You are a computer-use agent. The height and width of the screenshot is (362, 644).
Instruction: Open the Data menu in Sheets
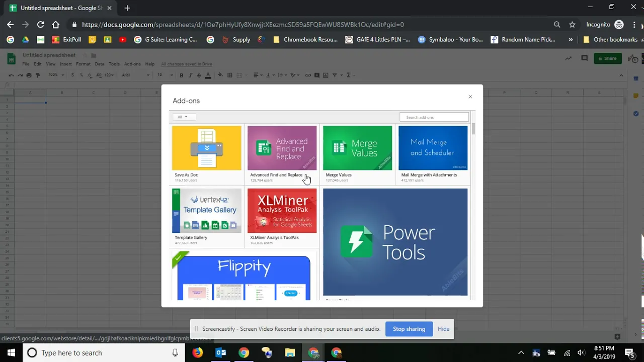pos(100,64)
